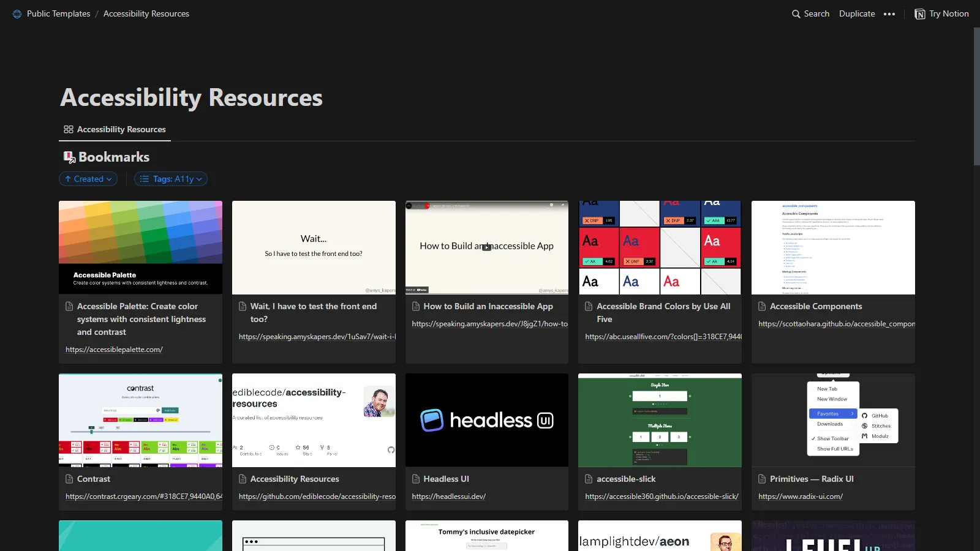
Task: Open the Primitives — Radix UI card thumbnail
Action: click(833, 420)
